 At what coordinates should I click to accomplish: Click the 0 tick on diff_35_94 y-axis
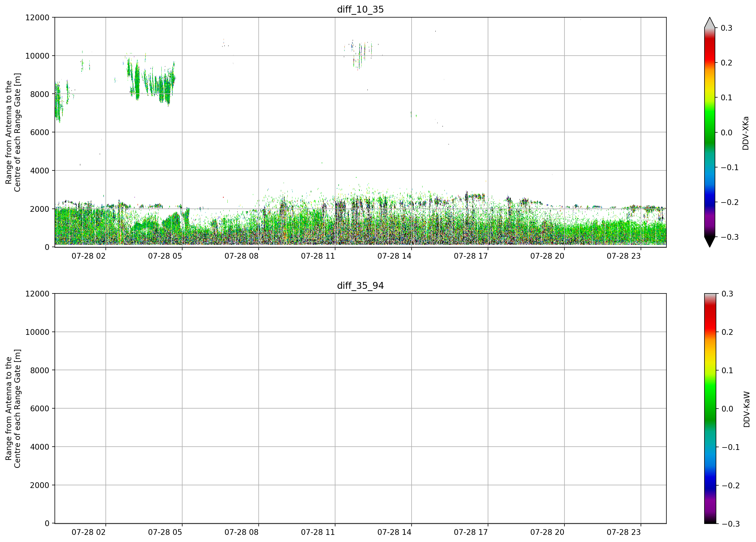(47, 524)
